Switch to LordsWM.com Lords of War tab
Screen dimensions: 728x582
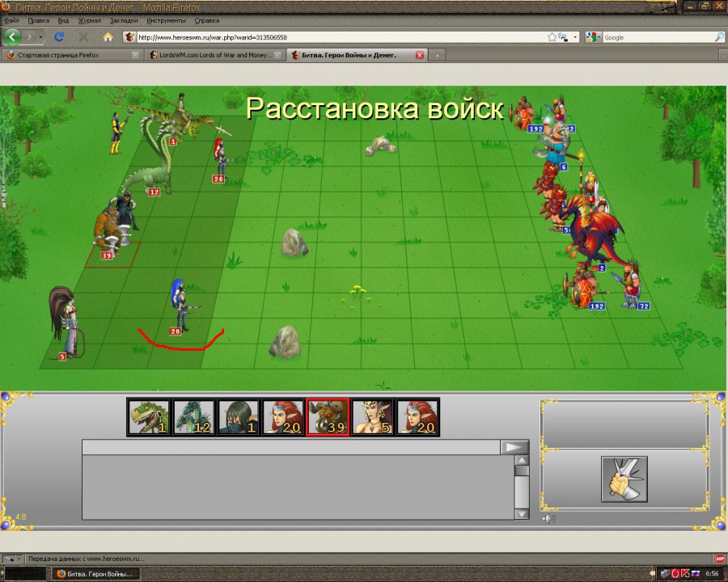coord(214,55)
